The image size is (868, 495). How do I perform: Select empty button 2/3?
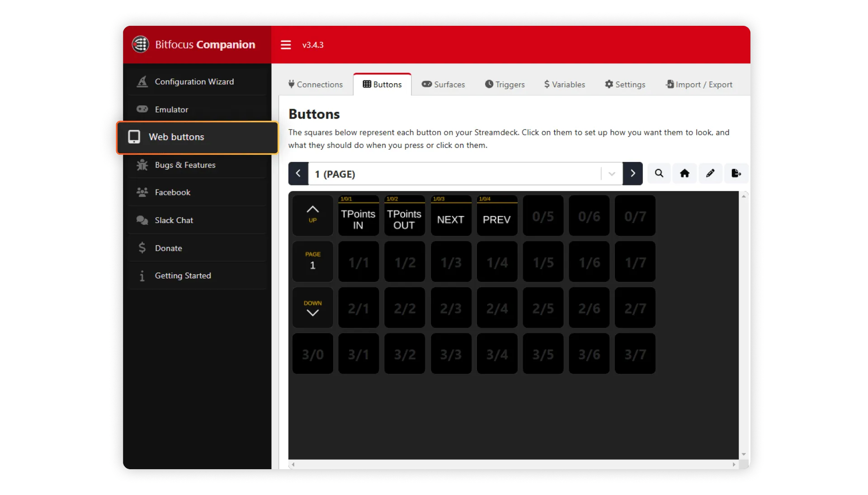451,308
